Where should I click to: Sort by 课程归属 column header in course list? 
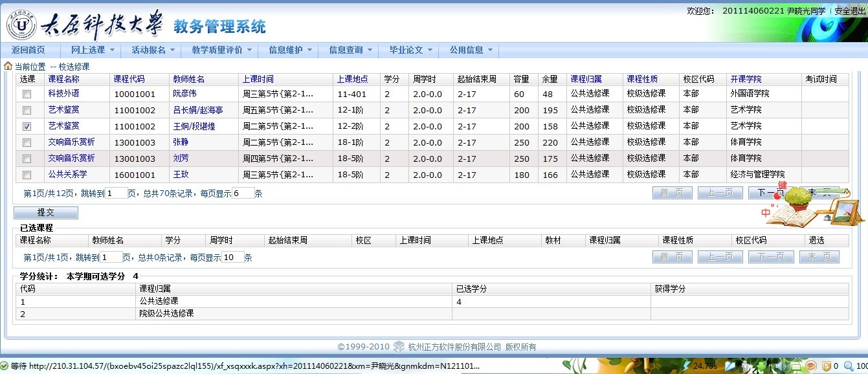pos(586,79)
